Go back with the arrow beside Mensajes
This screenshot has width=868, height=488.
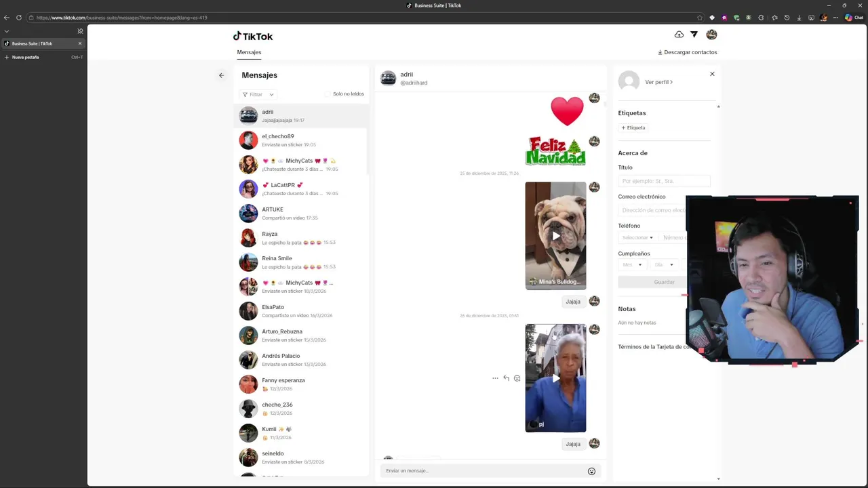[x=221, y=75]
